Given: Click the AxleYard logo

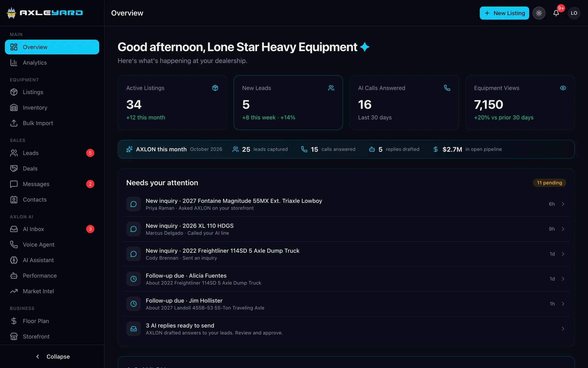Looking at the screenshot, I should 45,13.
